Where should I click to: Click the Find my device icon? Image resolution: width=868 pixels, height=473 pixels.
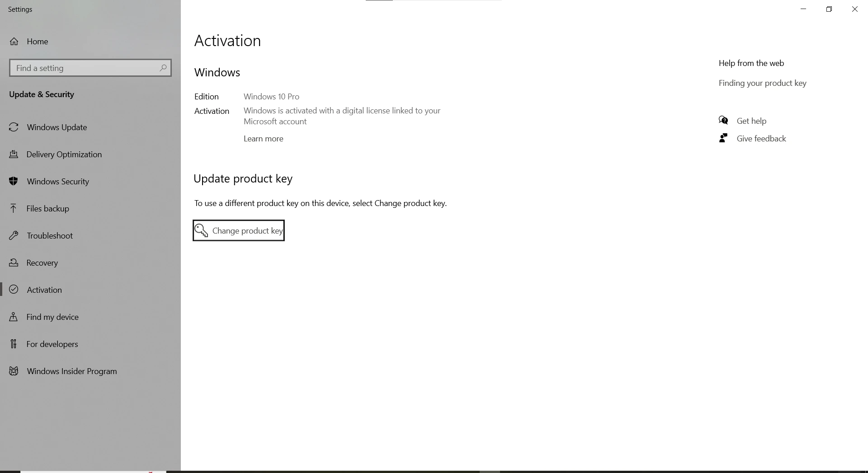pyautogui.click(x=14, y=317)
